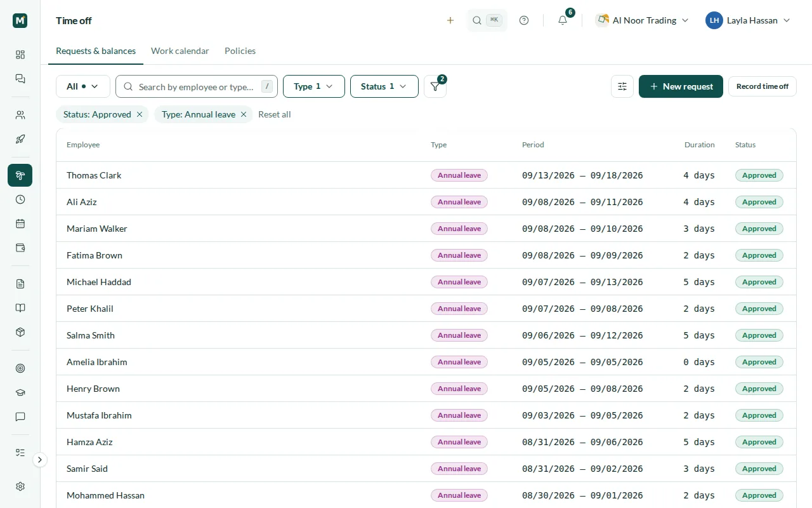Open the clock time tracking sidebar icon
This screenshot has width=812, height=508.
point(20,199)
